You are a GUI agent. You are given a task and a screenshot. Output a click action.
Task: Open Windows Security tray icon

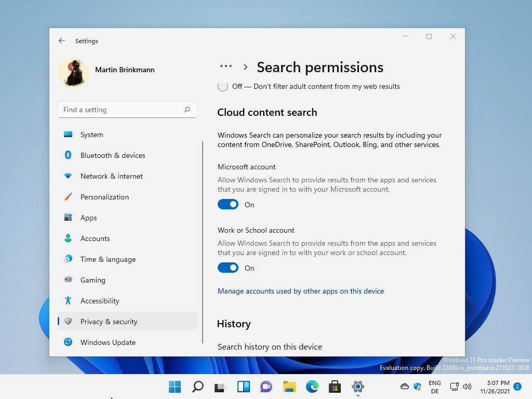click(x=417, y=387)
